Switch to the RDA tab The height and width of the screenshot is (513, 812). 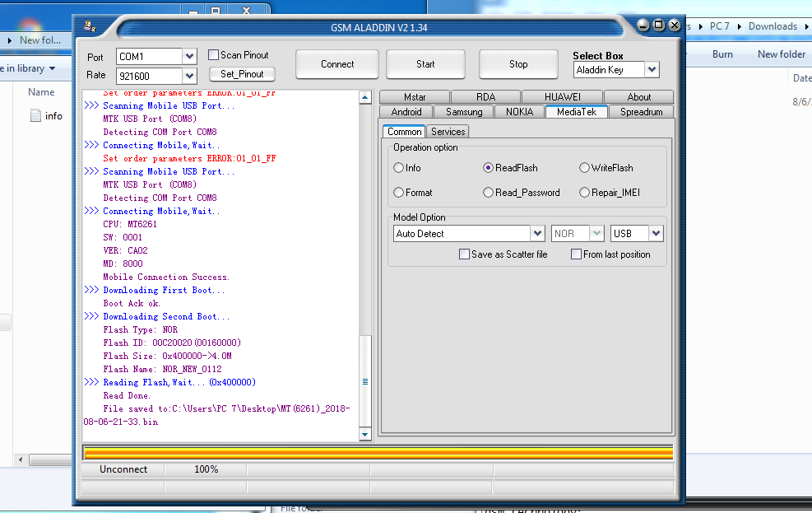(x=485, y=97)
